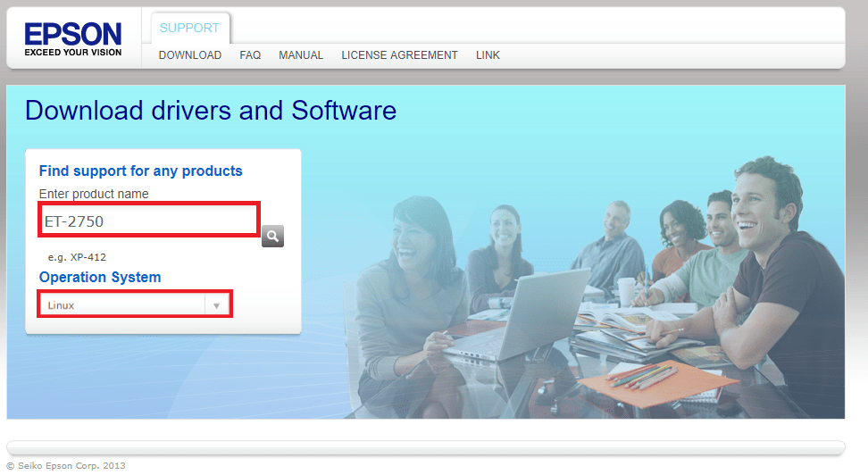Switch to the SUPPORT tab
Viewport: 868px width, 475px height.
[189, 28]
